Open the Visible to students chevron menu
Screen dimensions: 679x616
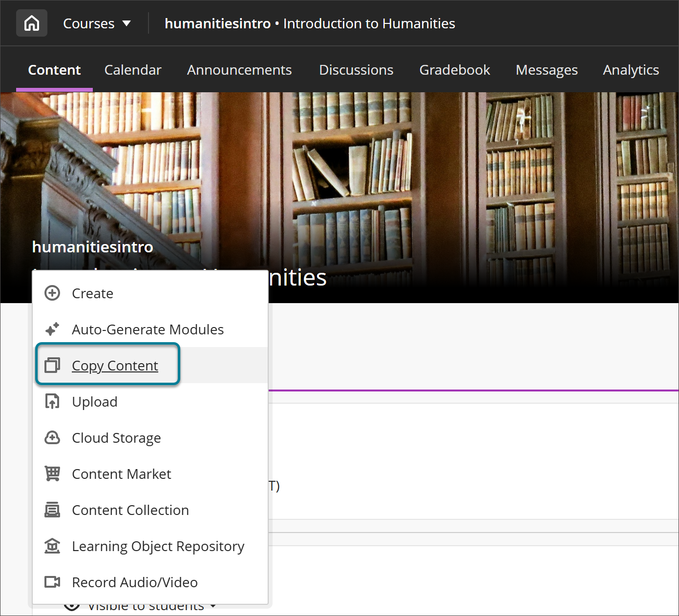click(x=213, y=607)
